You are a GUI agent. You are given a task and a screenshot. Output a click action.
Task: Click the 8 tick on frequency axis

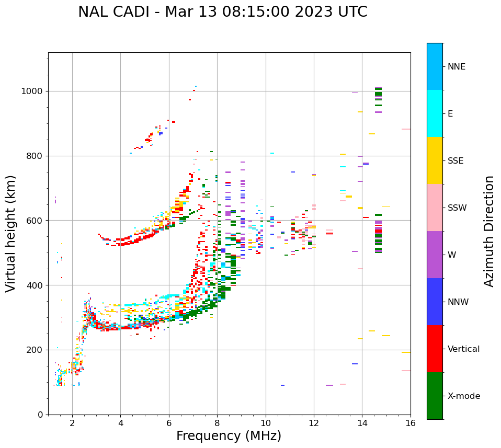click(217, 422)
